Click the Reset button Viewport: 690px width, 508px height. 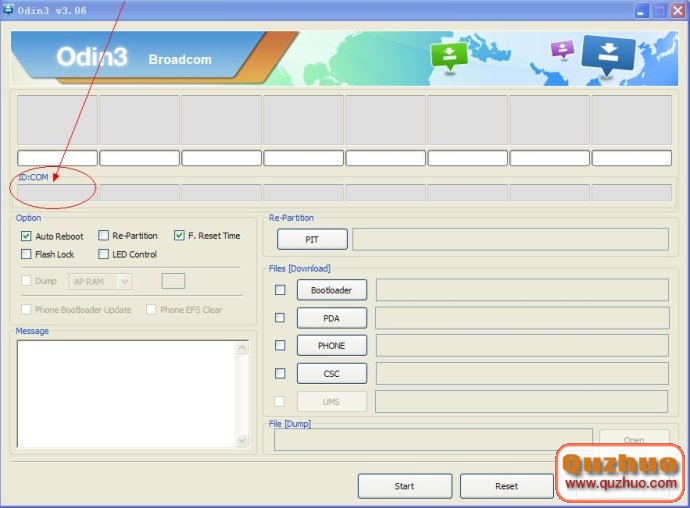pyautogui.click(x=506, y=486)
